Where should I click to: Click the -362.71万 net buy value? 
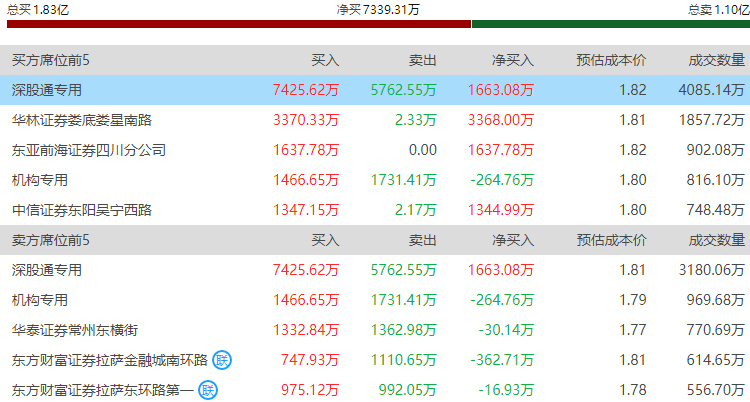pos(502,360)
